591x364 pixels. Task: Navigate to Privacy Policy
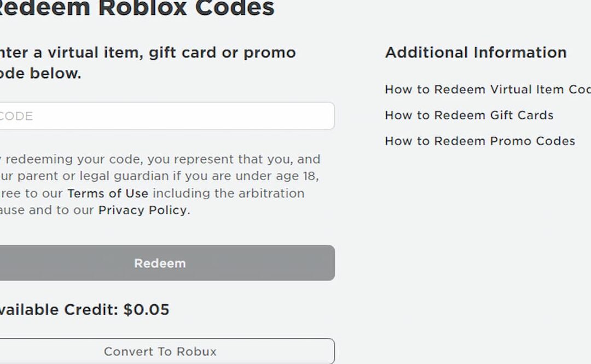[x=141, y=210]
